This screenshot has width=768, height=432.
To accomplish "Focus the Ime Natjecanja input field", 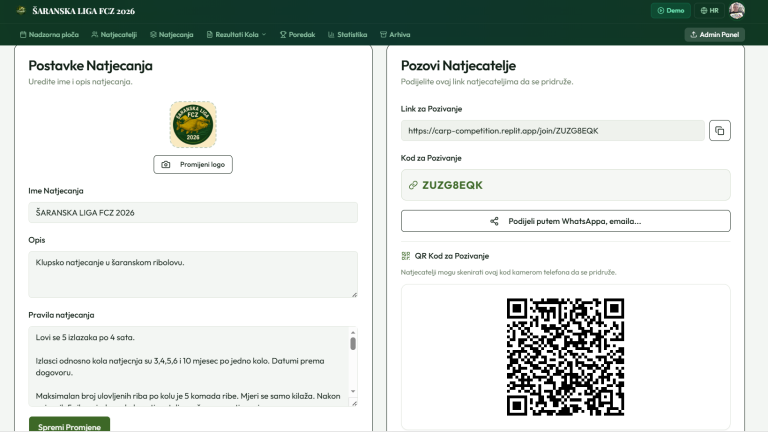I will 193,213.
